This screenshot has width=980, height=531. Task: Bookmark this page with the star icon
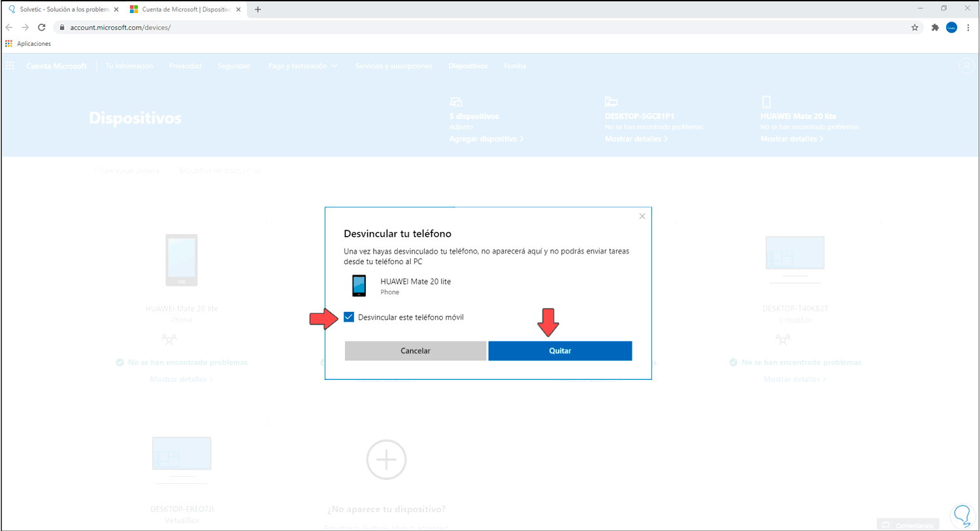(915, 27)
